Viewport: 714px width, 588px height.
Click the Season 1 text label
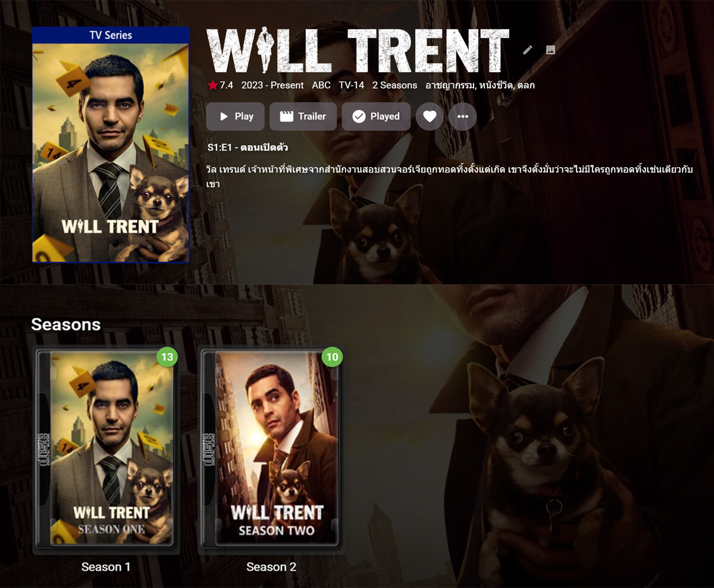[106, 567]
